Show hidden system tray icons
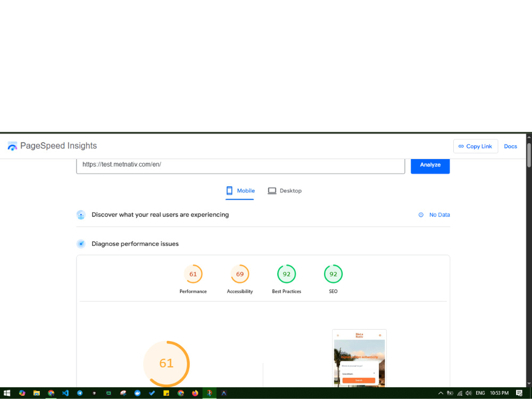 [440, 393]
